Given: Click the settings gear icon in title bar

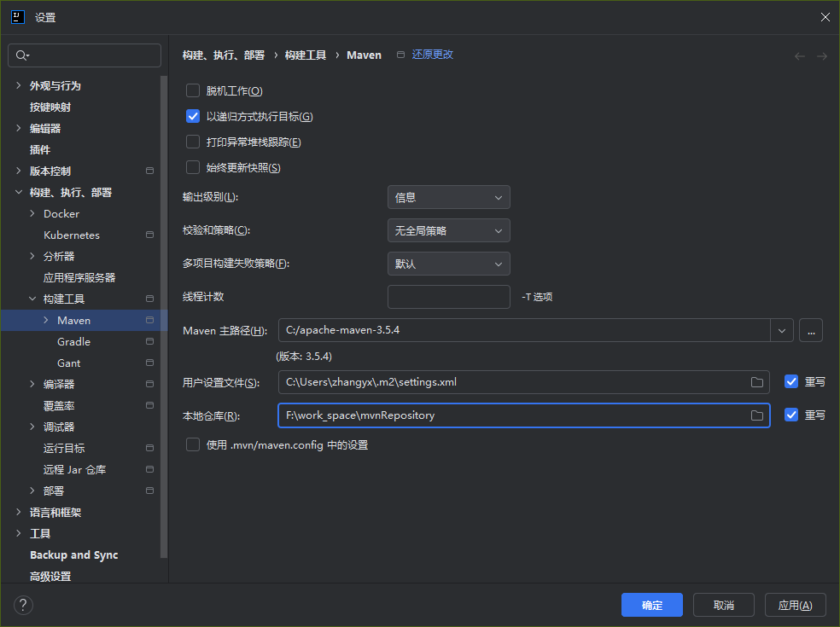Looking at the screenshot, I should 17,16.
